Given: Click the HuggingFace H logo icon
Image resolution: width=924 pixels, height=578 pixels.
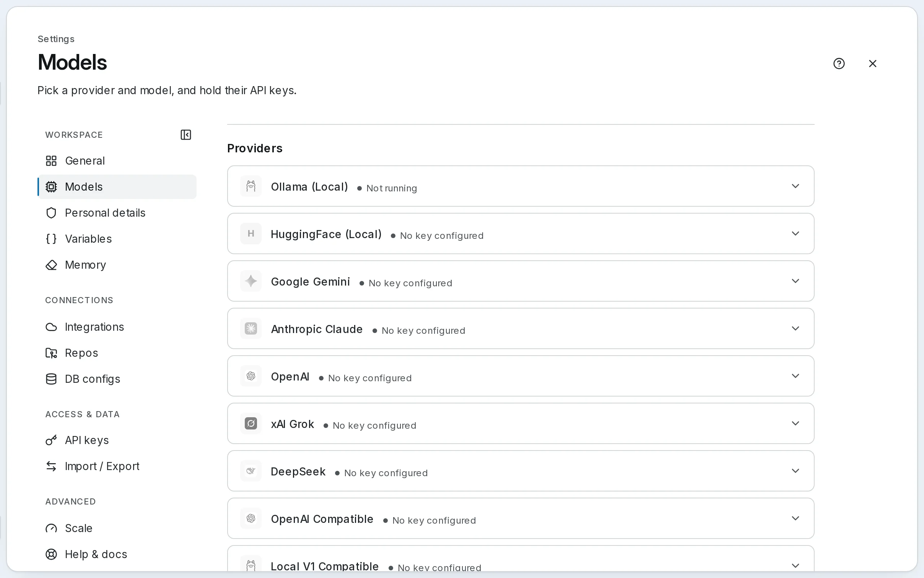Looking at the screenshot, I should pos(251,233).
